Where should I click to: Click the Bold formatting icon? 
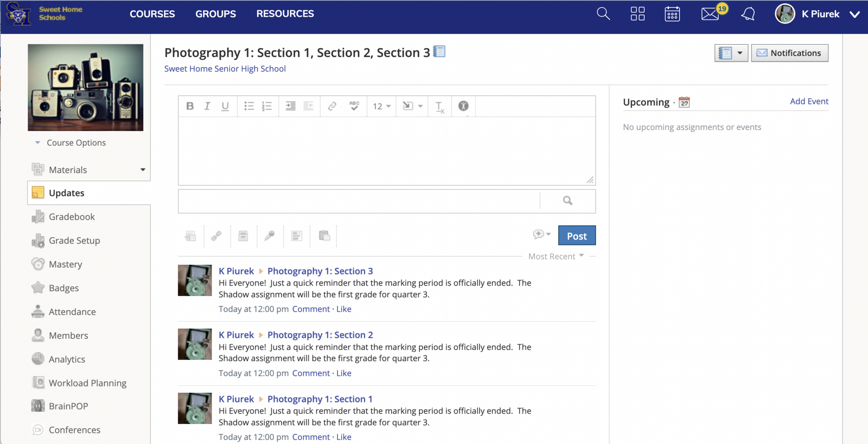pos(190,106)
